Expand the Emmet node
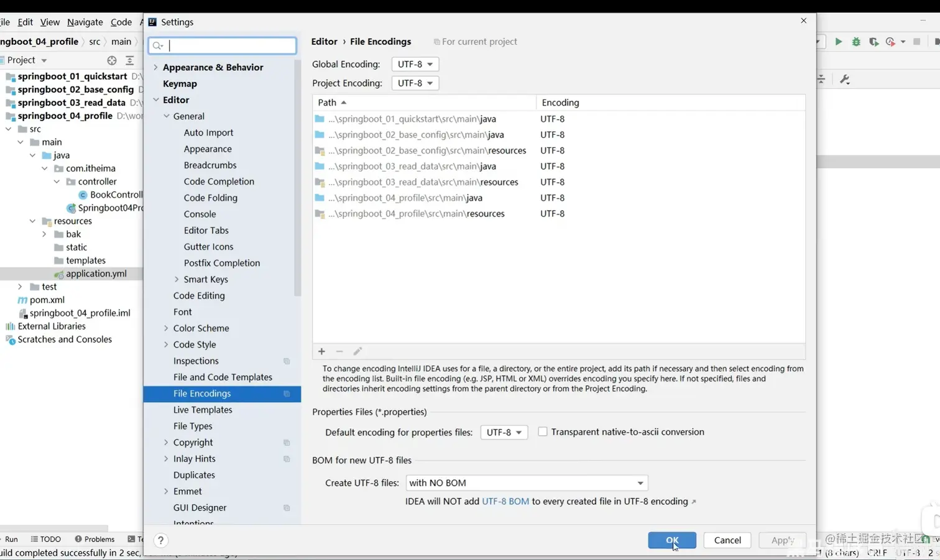The width and height of the screenshot is (940, 560). [x=166, y=491]
